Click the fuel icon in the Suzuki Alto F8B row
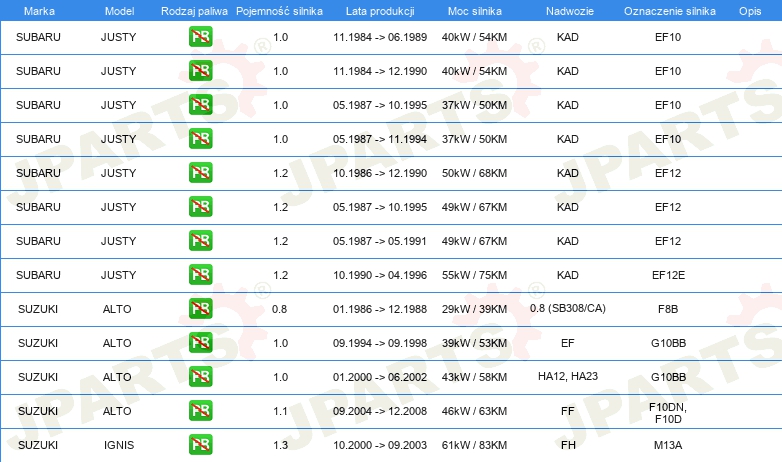Image resolution: width=782 pixels, height=462 pixels. [x=200, y=308]
